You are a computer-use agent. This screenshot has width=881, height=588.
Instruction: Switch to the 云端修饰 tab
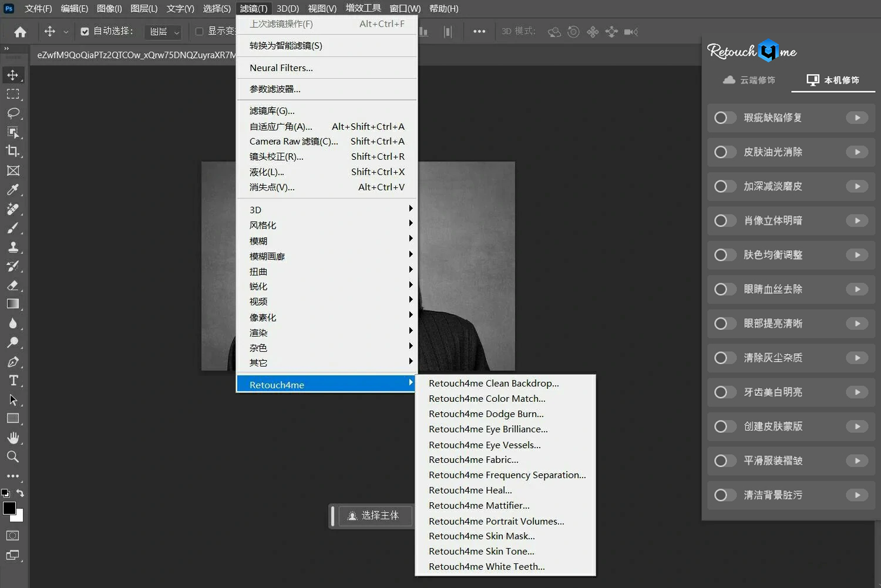click(749, 80)
